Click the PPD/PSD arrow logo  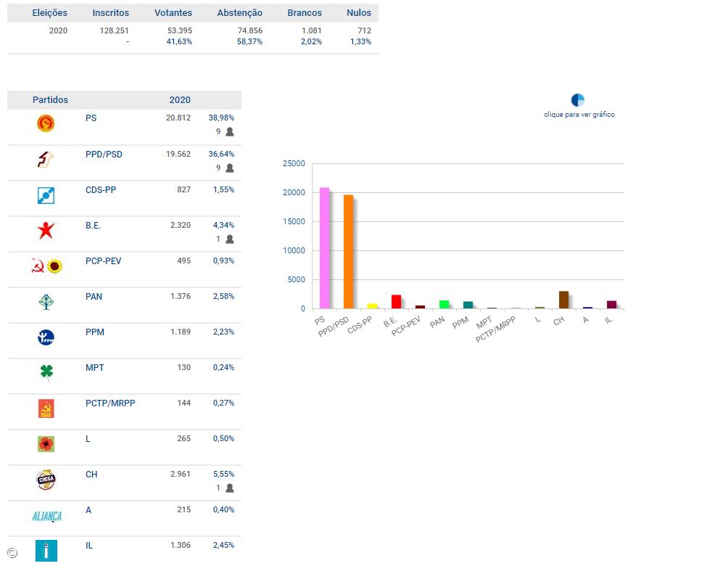pos(46,160)
